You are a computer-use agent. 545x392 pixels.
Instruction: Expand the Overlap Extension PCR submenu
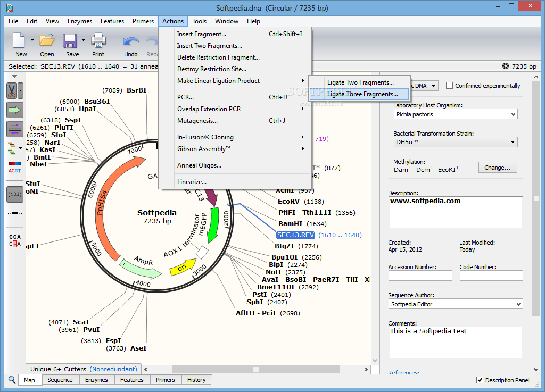240,109
